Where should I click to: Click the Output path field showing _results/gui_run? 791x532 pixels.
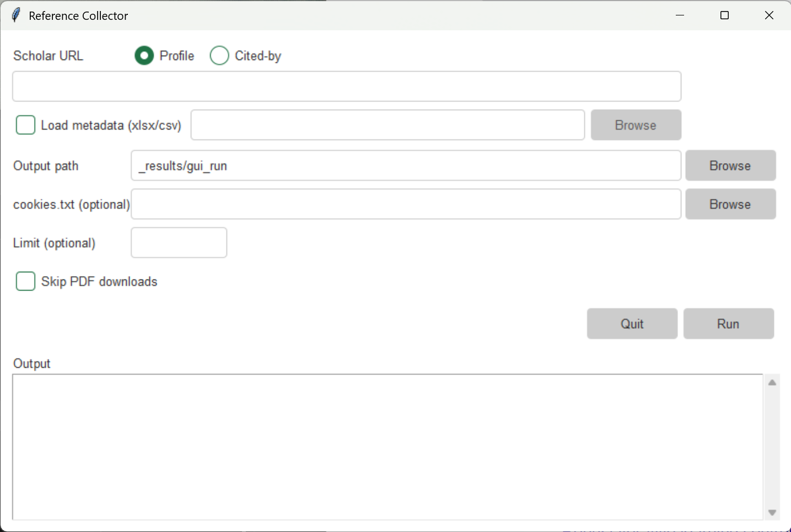point(405,165)
